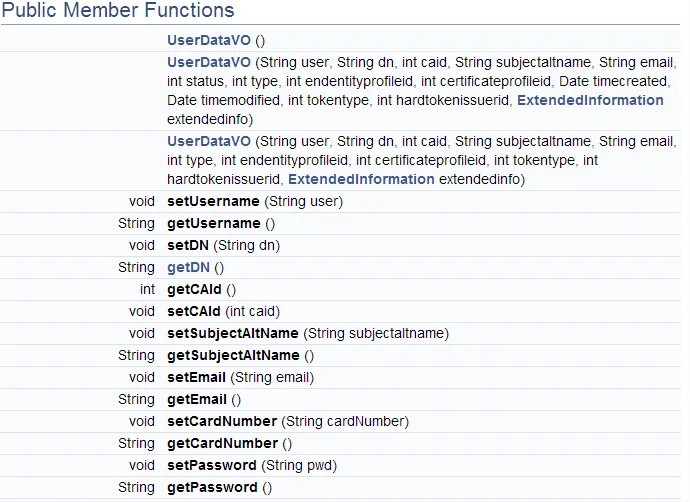Select setCardNumber (String cardNumber) entry
The image size is (690, 502).
click(x=222, y=421)
